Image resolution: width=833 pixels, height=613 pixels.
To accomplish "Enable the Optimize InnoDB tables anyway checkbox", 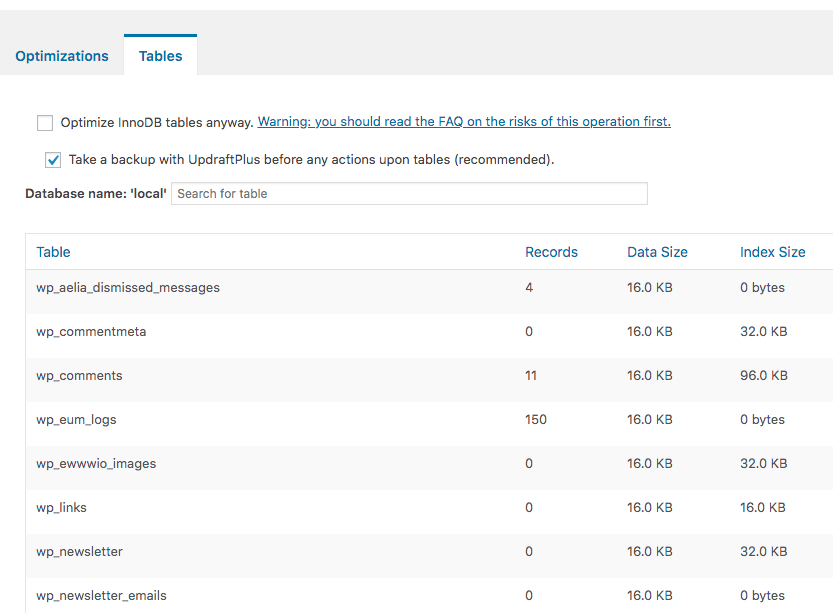I will pos(45,123).
